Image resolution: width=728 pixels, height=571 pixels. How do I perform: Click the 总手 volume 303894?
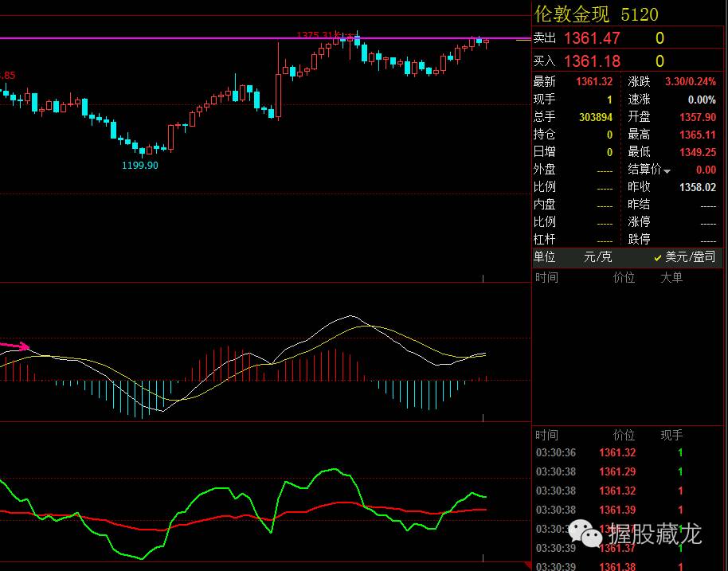tap(596, 117)
